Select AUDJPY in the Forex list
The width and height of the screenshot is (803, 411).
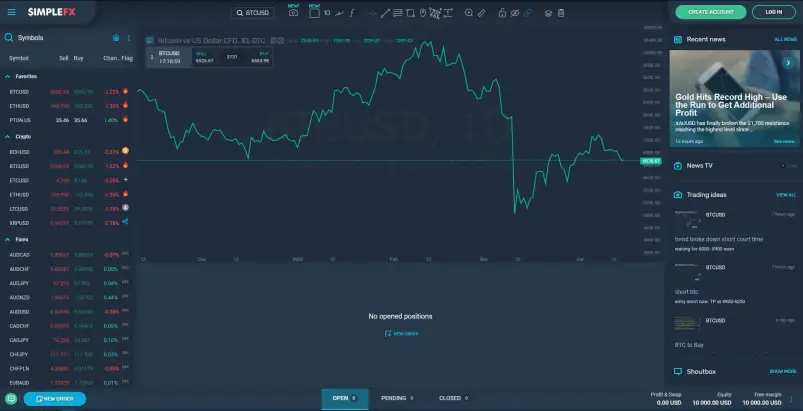(67, 283)
